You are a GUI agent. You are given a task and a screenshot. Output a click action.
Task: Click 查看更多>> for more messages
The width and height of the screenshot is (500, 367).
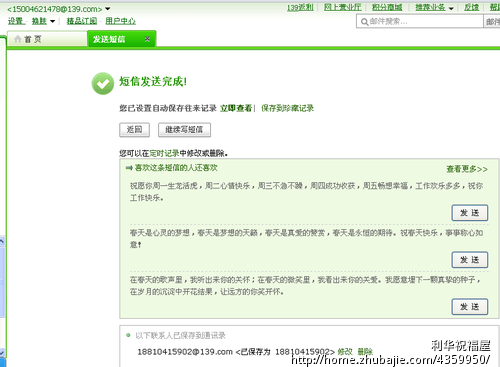pyautogui.click(x=467, y=169)
